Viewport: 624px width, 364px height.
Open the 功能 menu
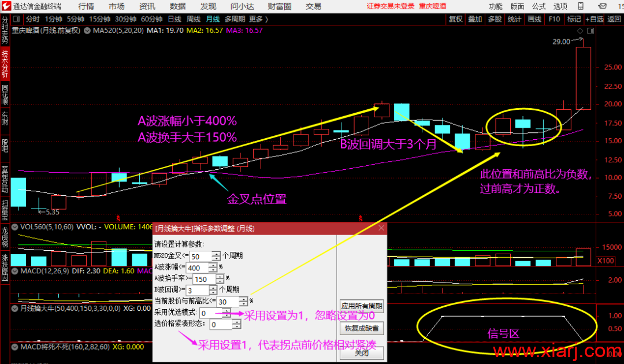point(496,6)
